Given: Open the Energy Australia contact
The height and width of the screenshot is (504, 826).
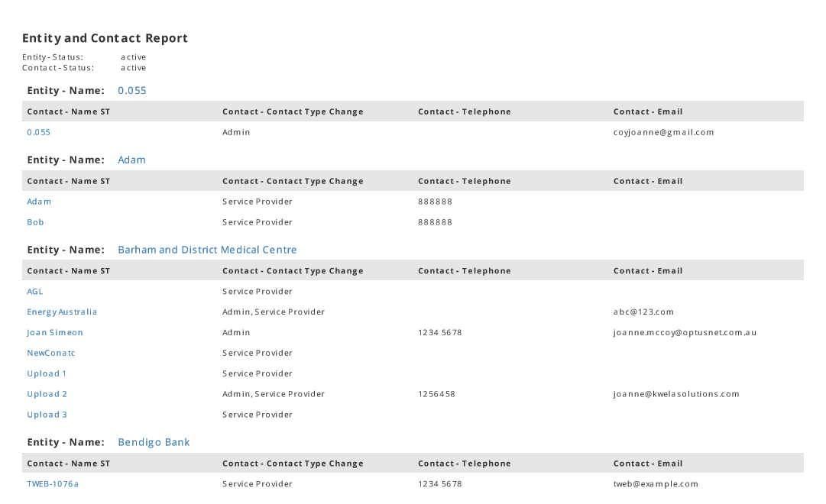Looking at the screenshot, I should coord(62,312).
